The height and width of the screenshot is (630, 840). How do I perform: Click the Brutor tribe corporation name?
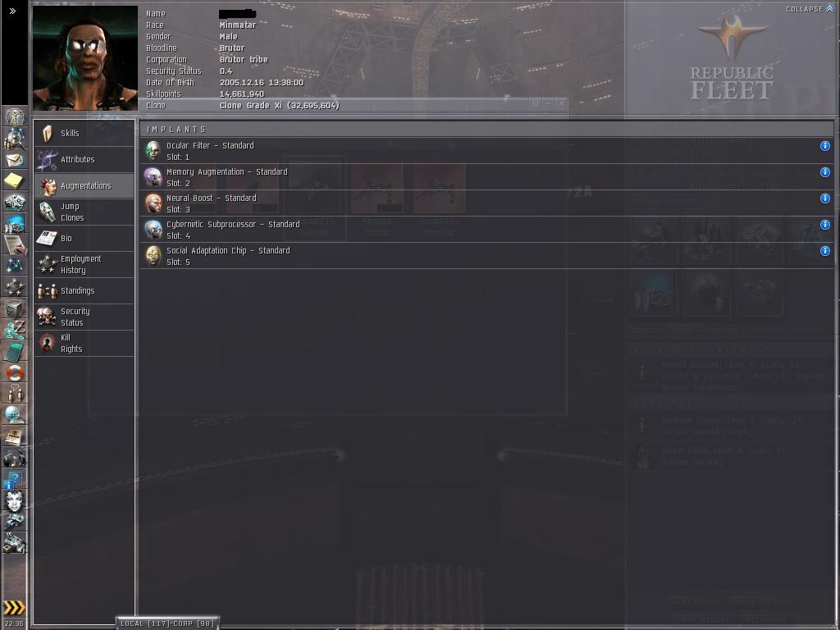click(x=244, y=59)
